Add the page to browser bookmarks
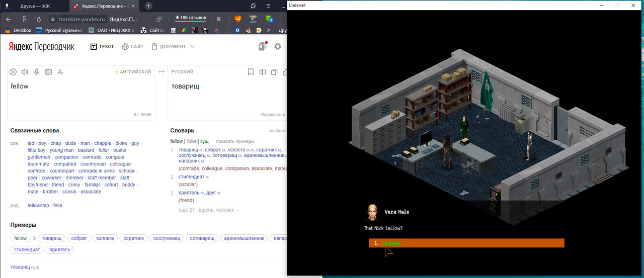Viewport: 644px width, 278px height. 218,19
